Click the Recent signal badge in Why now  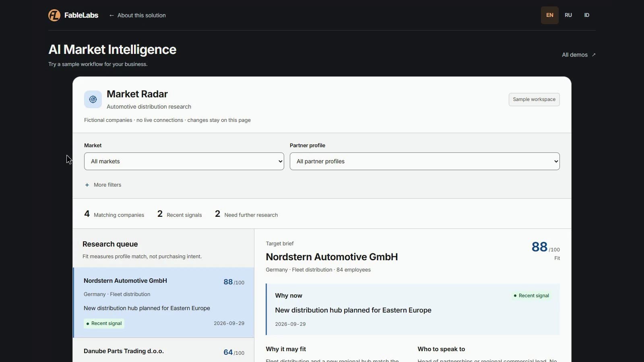pyautogui.click(x=531, y=296)
